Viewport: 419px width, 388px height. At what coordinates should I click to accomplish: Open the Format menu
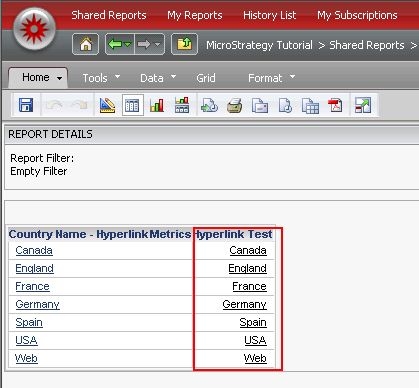click(x=271, y=78)
